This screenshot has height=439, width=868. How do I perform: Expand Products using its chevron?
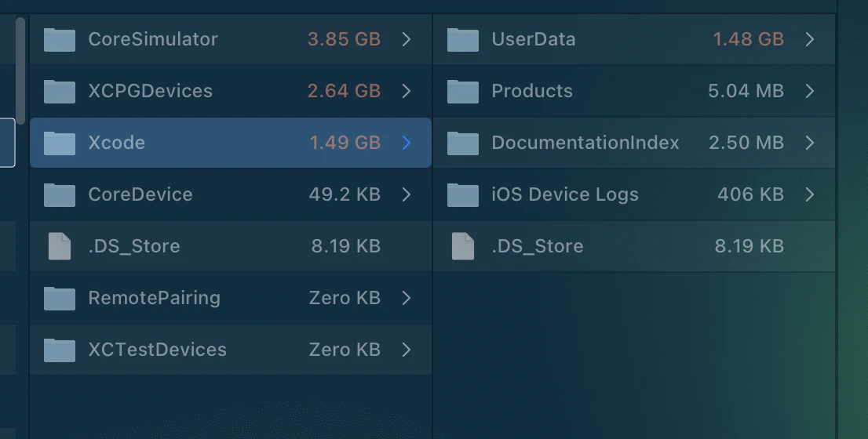click(809, 91)
